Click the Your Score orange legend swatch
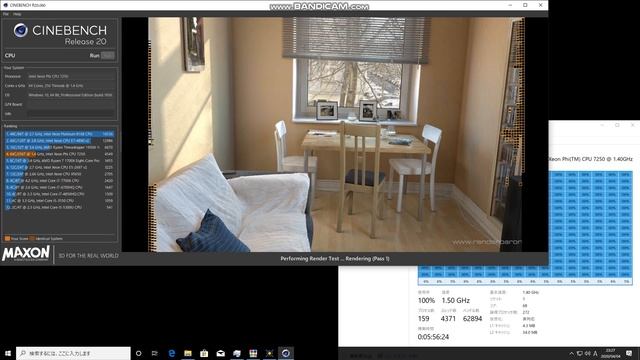 tap(7, 238)
